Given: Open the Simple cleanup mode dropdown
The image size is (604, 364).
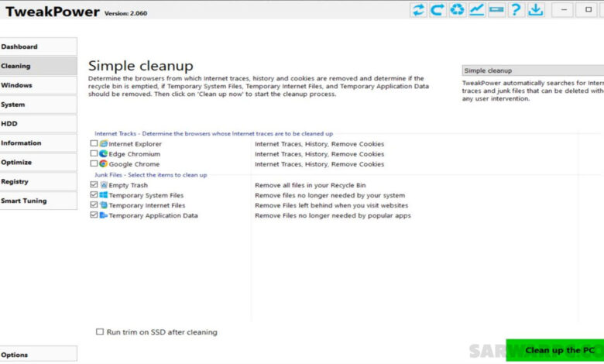Looking at the screenshot, I should 533,70.
